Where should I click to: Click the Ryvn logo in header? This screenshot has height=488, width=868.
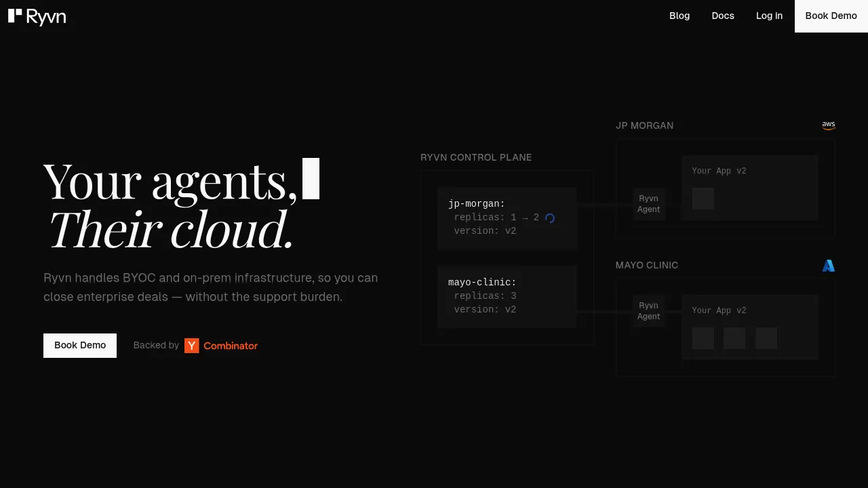click(37, 16)
